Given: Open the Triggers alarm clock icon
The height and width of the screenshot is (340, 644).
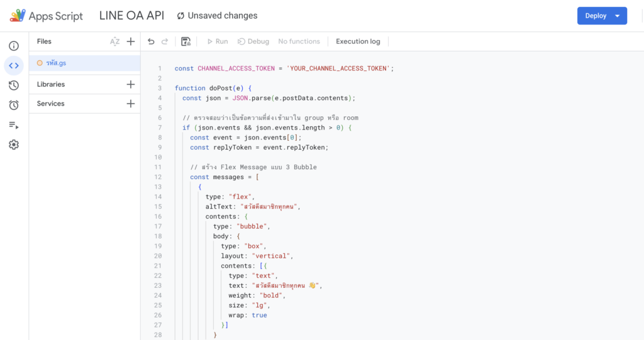Looking at the screenshot, I should (14, 105).
